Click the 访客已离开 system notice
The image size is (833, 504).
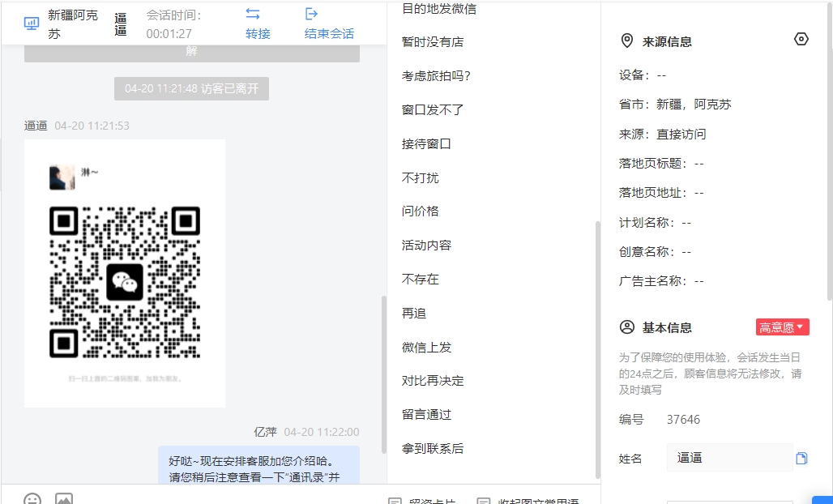(192, 88)
